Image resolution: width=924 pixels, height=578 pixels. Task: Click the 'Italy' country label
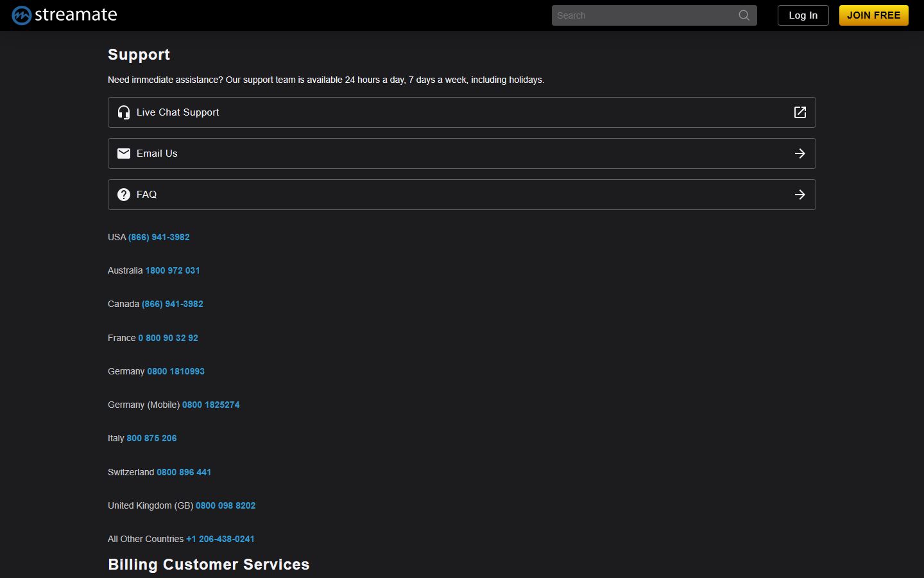pyautogui.click(x=116, y=438)
